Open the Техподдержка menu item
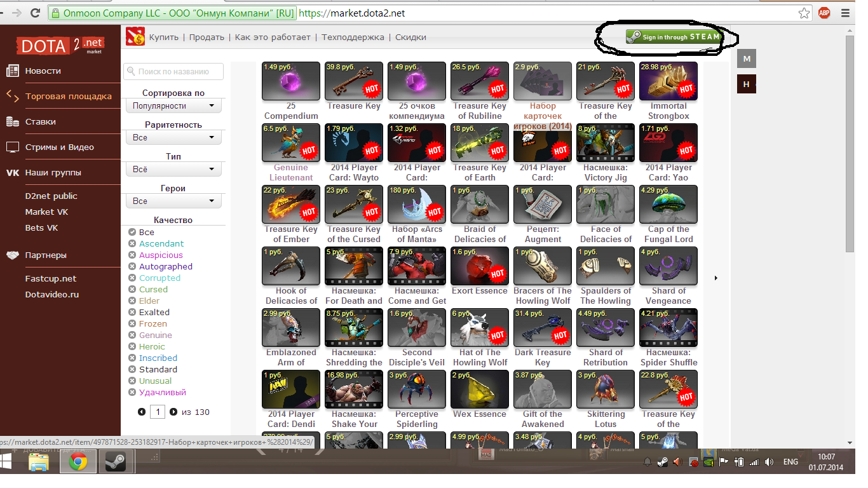 (x=353, y=37)
